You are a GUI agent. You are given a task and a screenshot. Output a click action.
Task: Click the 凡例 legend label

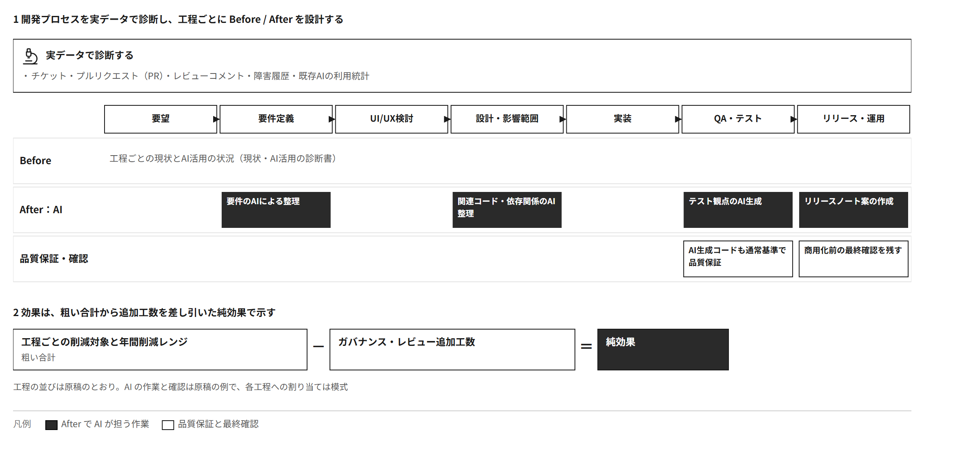coord(22,424)
